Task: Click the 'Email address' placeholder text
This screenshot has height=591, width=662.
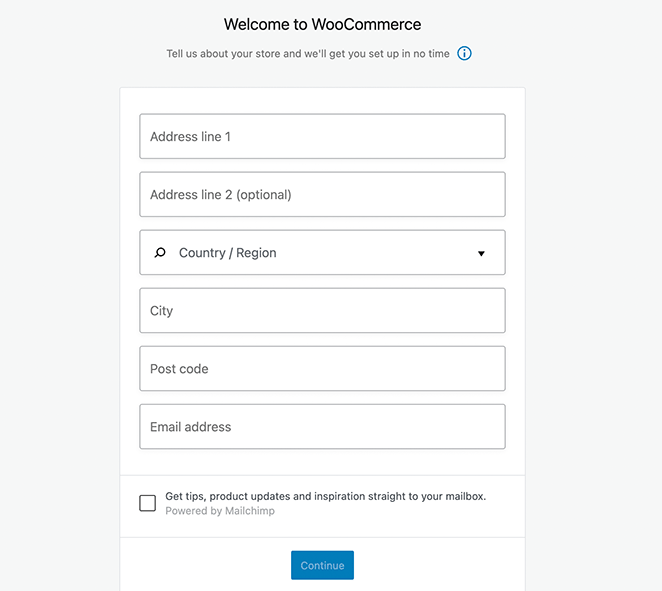Action: coord(190,427)
